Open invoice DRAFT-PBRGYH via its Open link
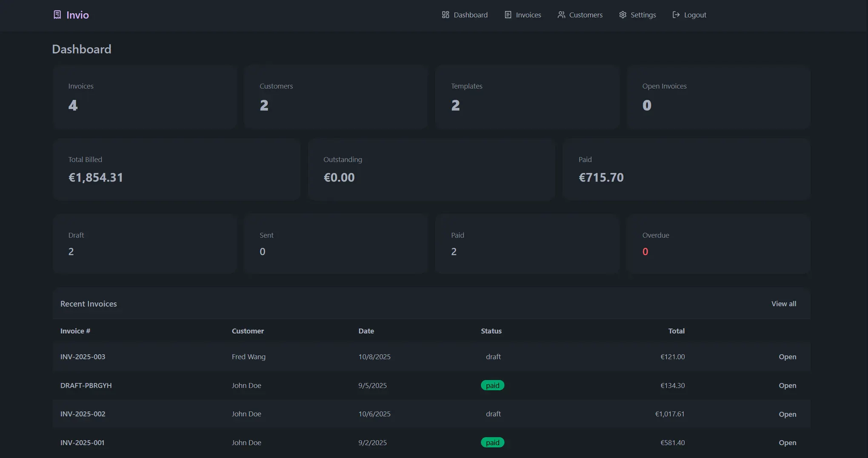This screenshot has height=458, width=868. [x=787, y=385]
